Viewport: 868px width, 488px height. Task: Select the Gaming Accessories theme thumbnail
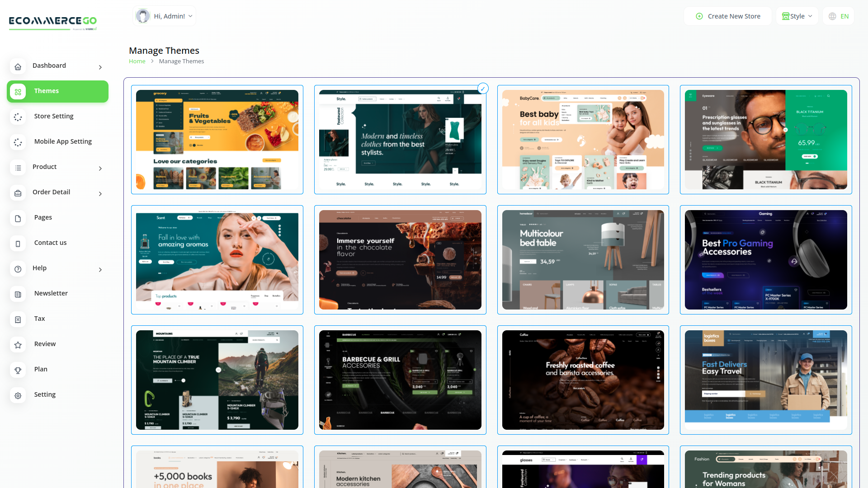click(x=766, y=260)
